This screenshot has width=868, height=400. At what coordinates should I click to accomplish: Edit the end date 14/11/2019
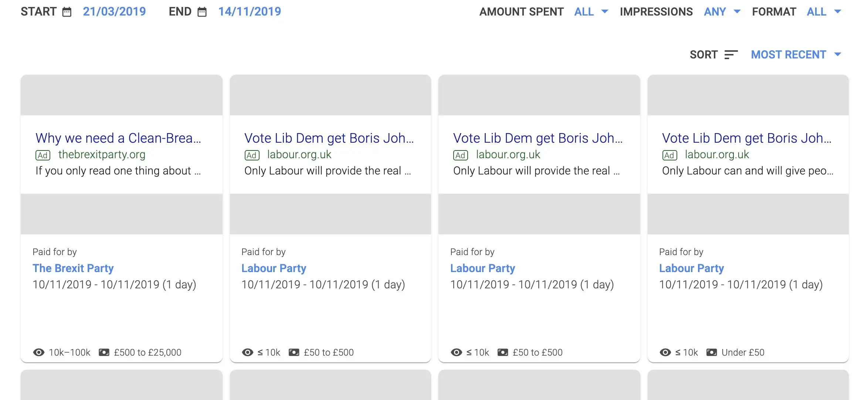[250, 11]
